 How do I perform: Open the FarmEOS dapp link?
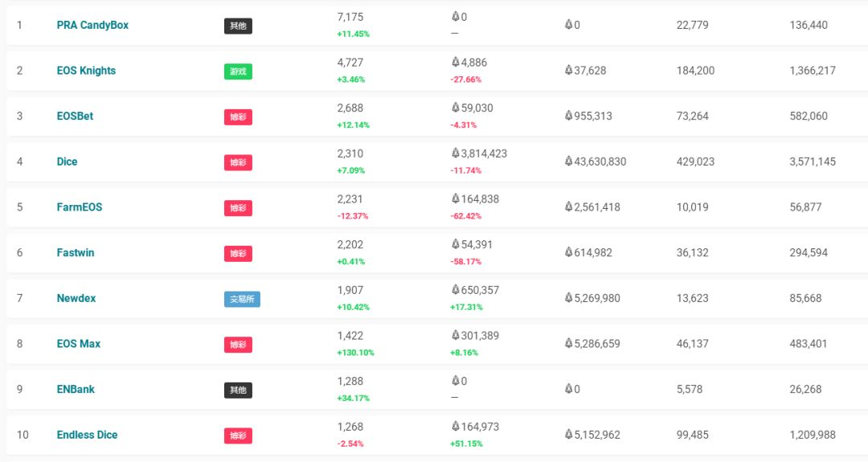(79, 207)
